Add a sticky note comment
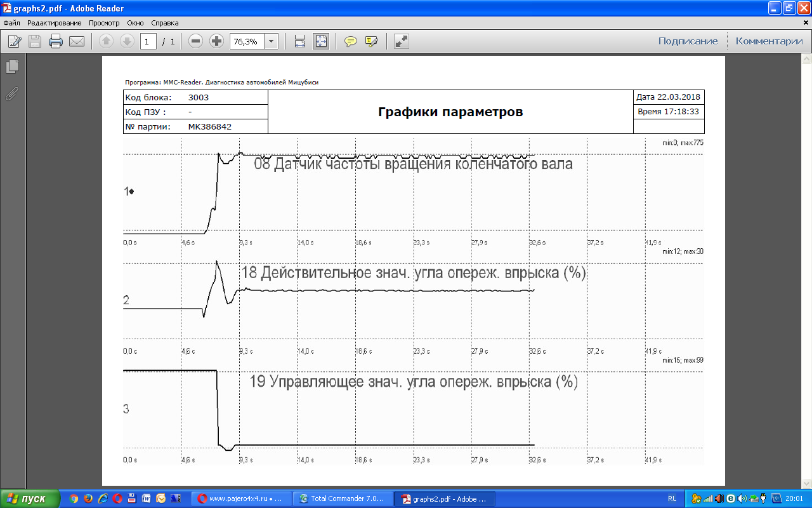This screenshot has height=508, width=812. click(350, 41)
